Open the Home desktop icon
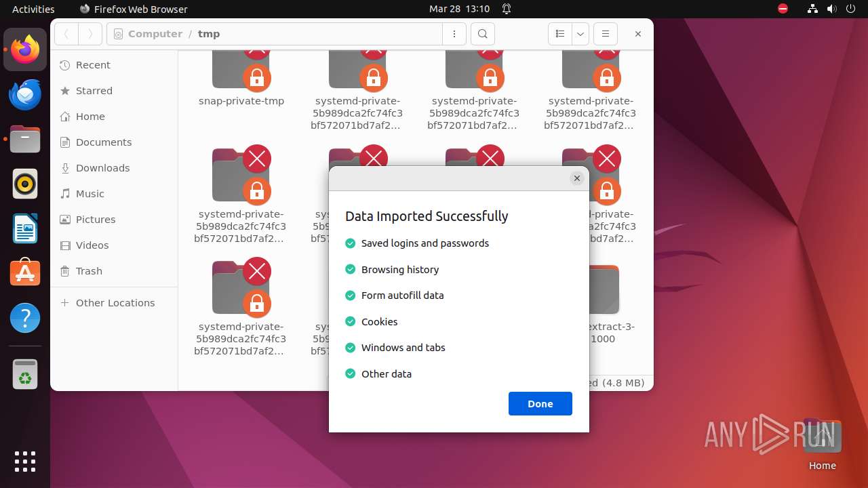The width and height of the screenshot is (868, 488). (822, 444)
